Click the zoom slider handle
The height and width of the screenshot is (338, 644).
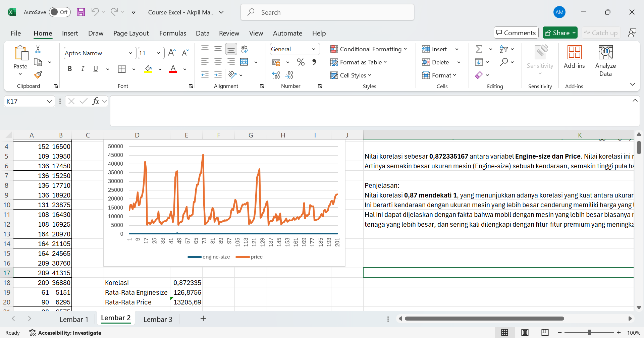589,333
